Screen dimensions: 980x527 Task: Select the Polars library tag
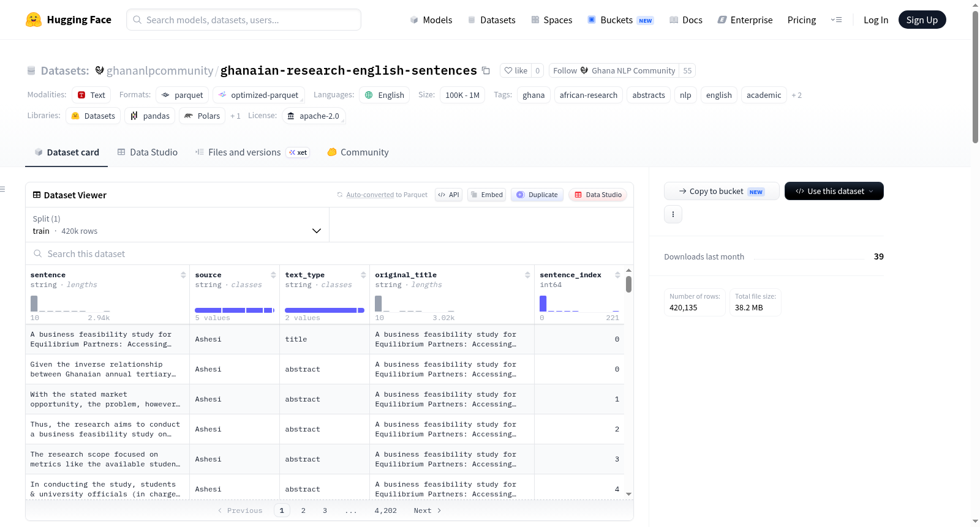click(202, 116)
